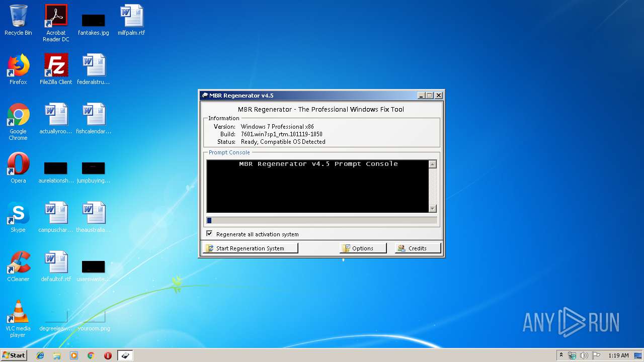644x362 pixels.
Task: Click Opera icon in taskbar
Action: [108, 355]
